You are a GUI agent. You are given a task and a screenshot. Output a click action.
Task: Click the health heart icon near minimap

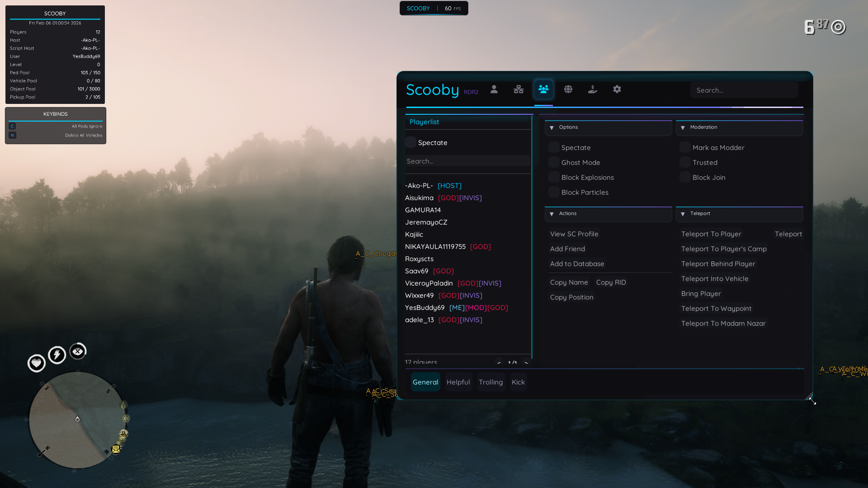pyautogui.click(x=36, y=363)
